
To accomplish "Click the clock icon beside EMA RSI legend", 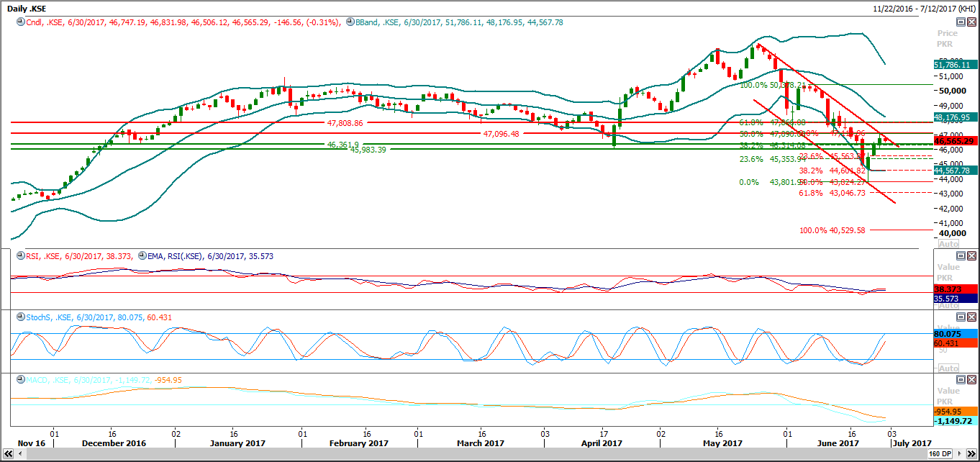I will coord(141,255).
